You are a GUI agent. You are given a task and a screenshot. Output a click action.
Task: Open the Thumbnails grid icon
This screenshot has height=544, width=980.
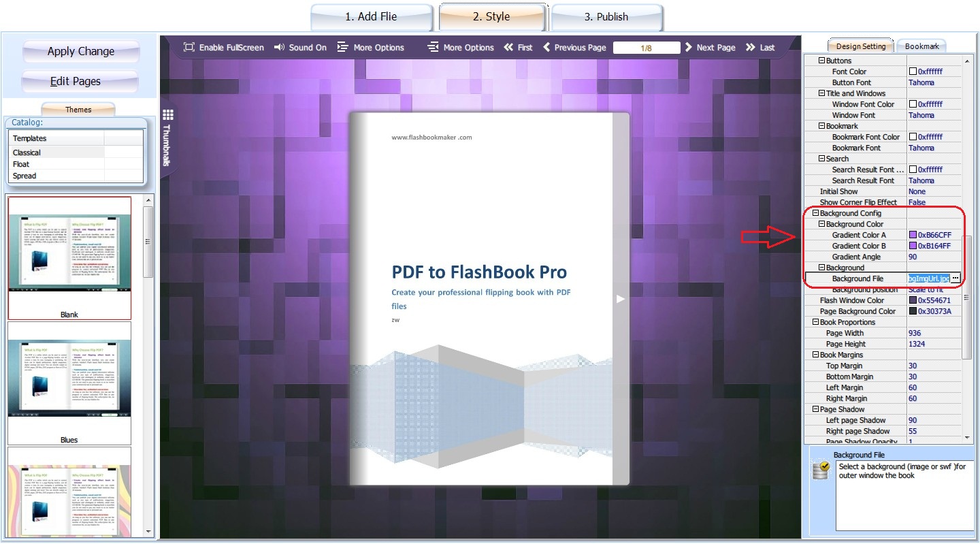(x=168, y=114)
